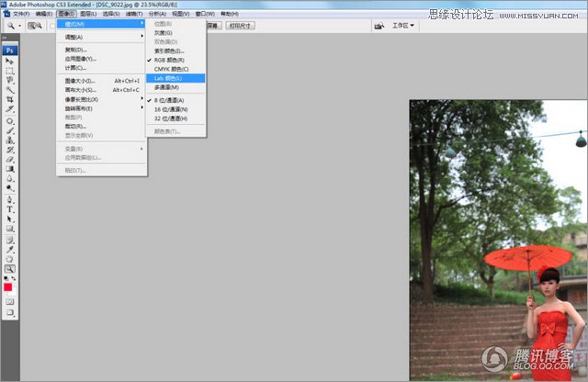Select the Path Selection tool
Viewport: 588px width, 382px height.
[10, 219]
